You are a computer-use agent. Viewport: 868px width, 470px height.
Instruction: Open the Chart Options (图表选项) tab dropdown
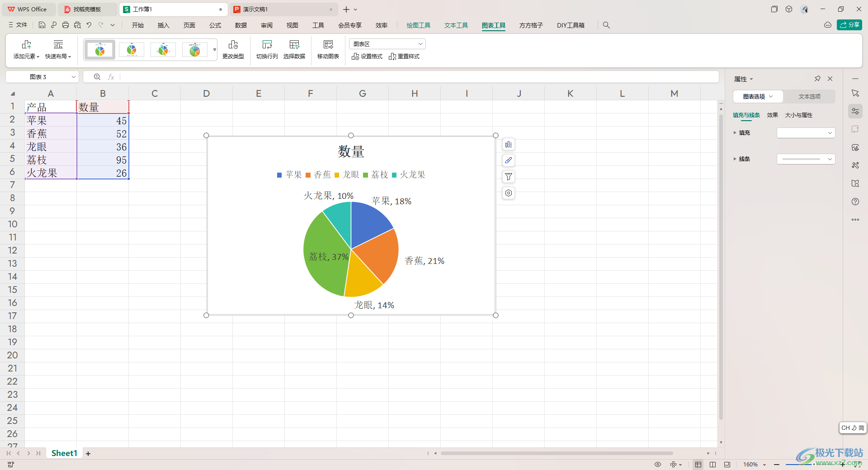[x=758, y=96]
